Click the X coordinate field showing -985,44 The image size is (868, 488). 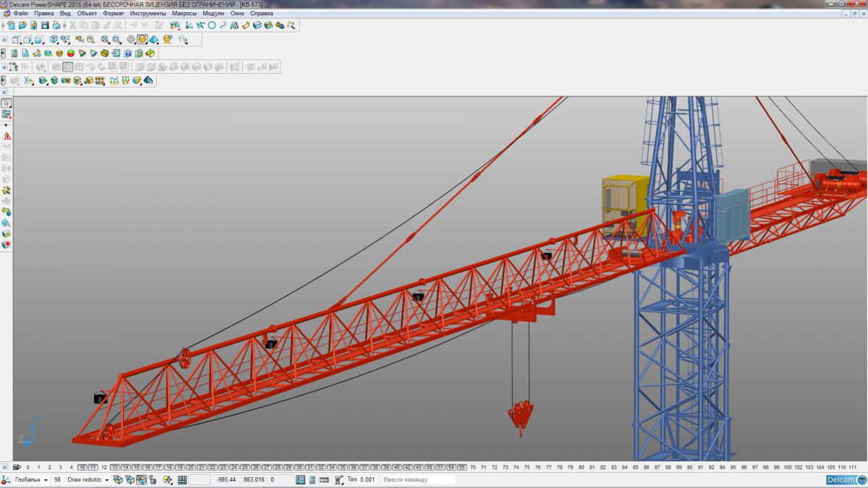(226, 479)
